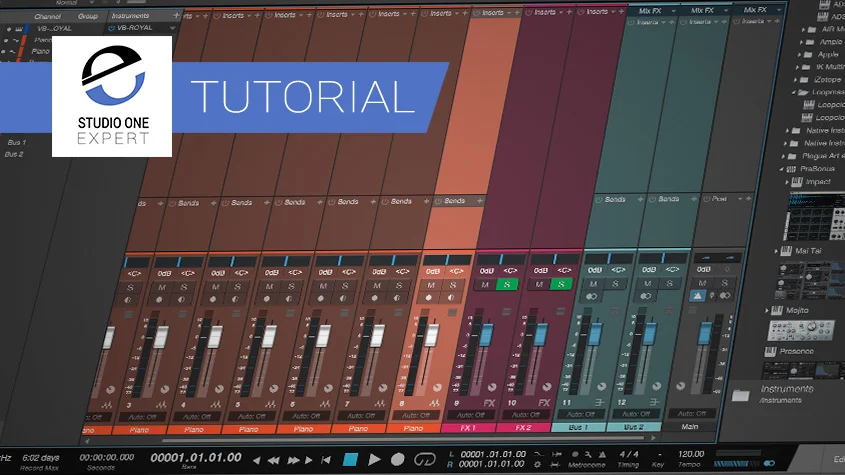845x475 pixels.
Task: Expand the Apple folder in the browser
Action: tap(799, 54)
